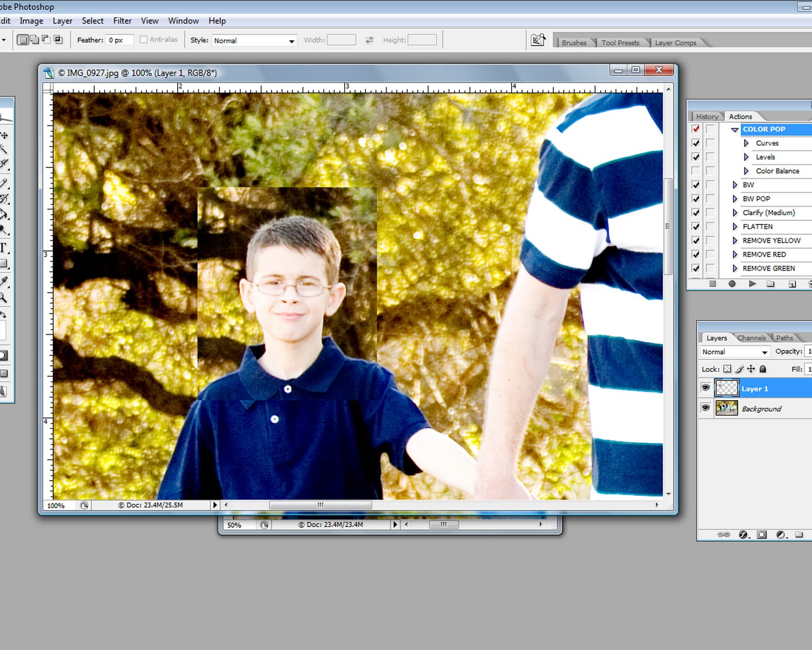
Task: Link layers using the chain icon
Action: tap(724, 534)
